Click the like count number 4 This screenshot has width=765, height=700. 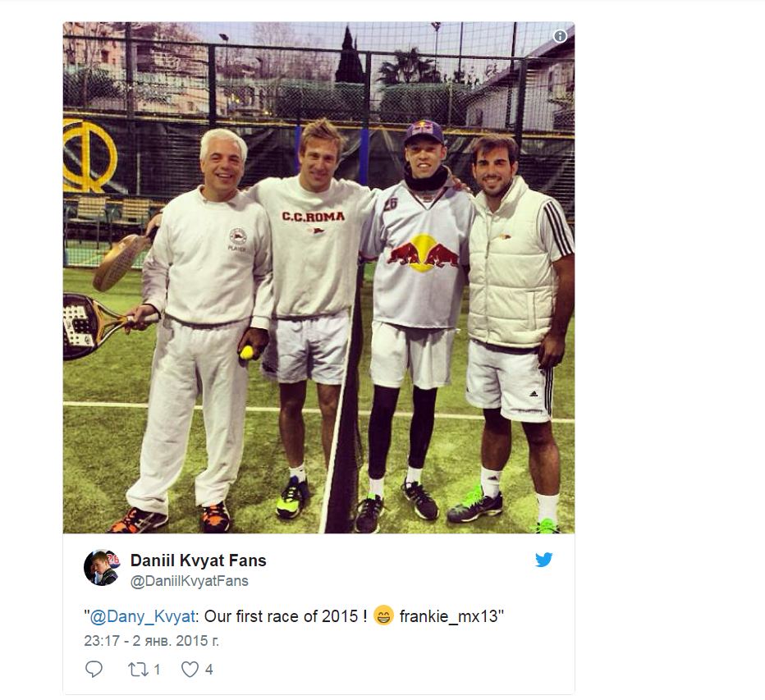pyautogui.click(x=208, y=670)
